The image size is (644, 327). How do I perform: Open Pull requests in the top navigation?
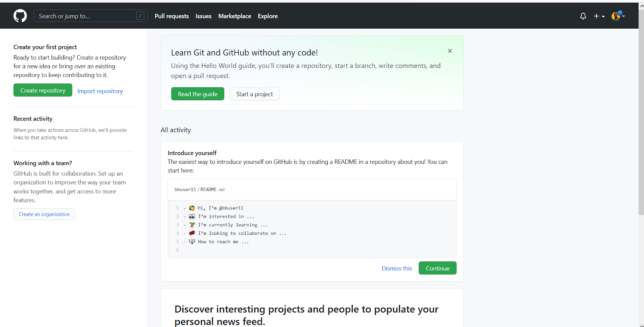point(172,16)
